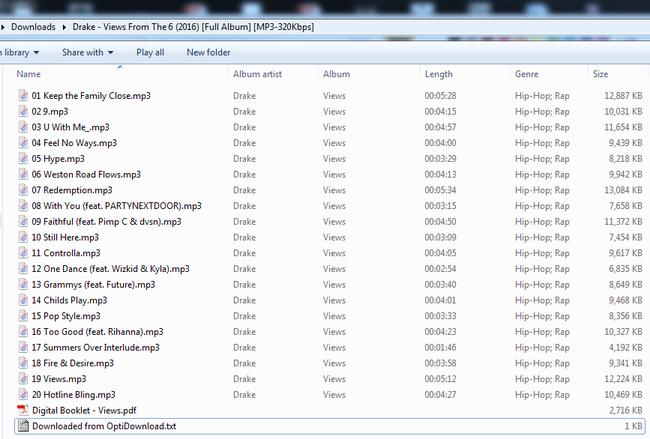Viewport: 650px width, 439px height.
Task: Click mp3 icon of 01 Keep the Family Close
Action: tap(23, 95)
